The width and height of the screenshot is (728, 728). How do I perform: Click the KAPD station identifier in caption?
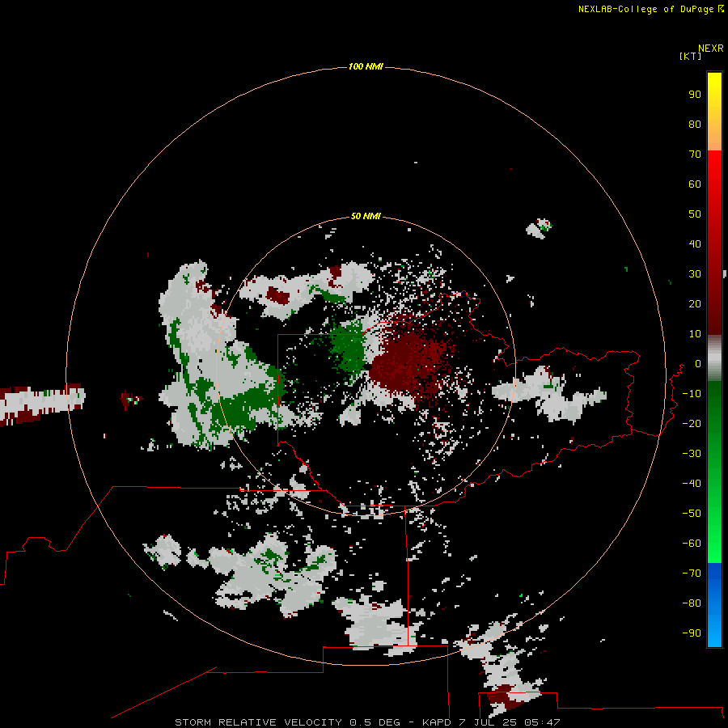(438, 722)
